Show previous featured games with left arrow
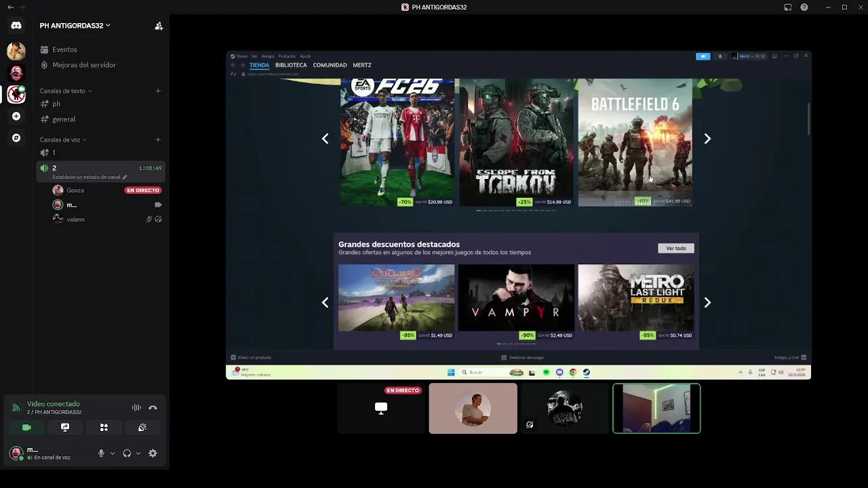Screen dimensions: 868x488 (x=325, y=138)
